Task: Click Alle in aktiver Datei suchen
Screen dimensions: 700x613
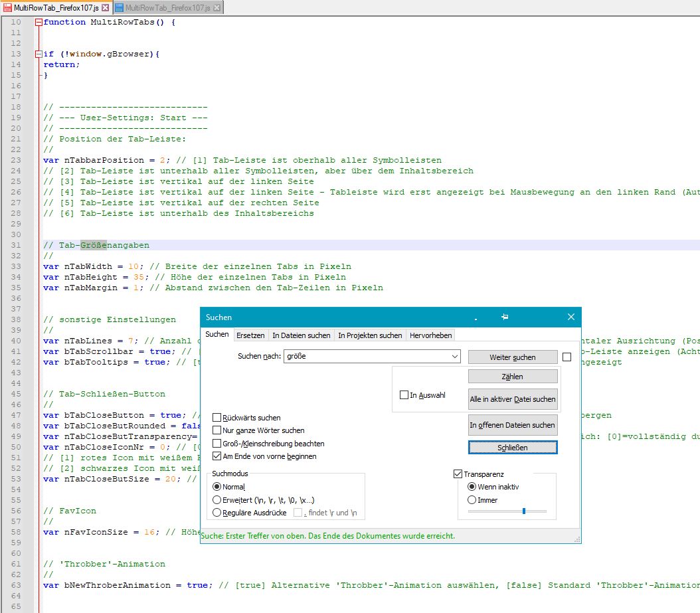Action: coord(513,400)
